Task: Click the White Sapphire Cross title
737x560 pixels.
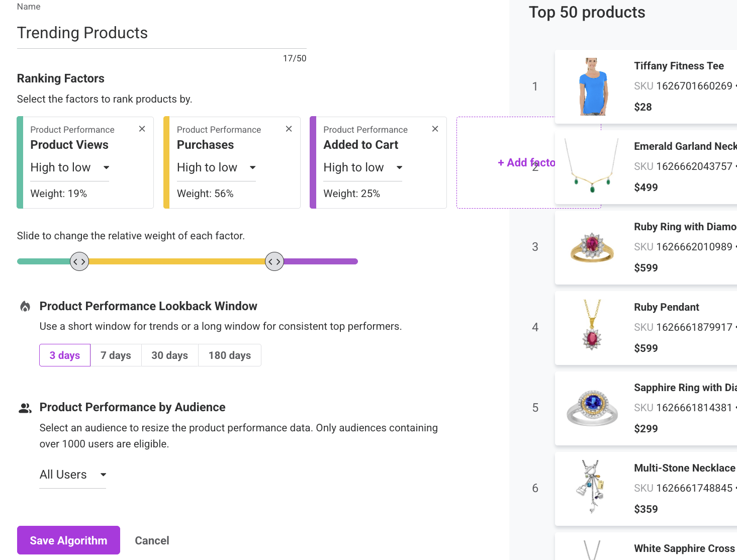Action: (685, 548)
